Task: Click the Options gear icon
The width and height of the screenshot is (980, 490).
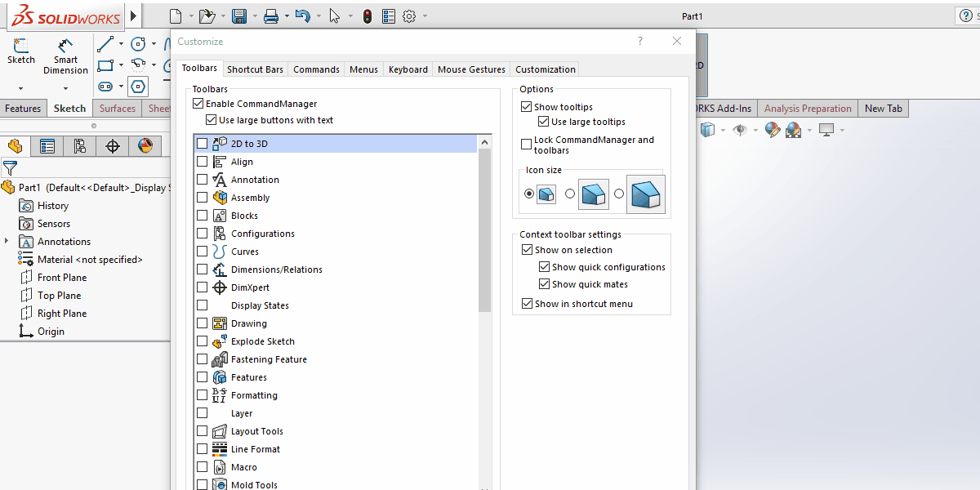Action: [x=409, y=16]
